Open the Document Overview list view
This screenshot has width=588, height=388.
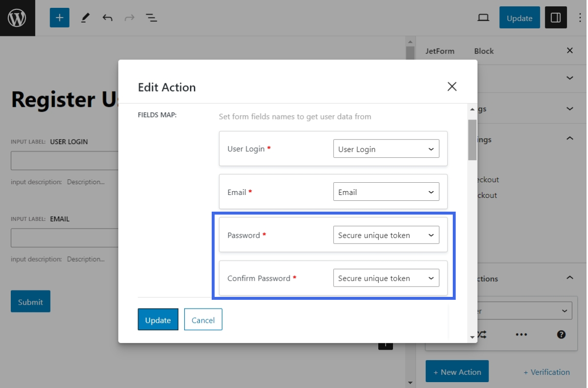(x=151, y=18)
